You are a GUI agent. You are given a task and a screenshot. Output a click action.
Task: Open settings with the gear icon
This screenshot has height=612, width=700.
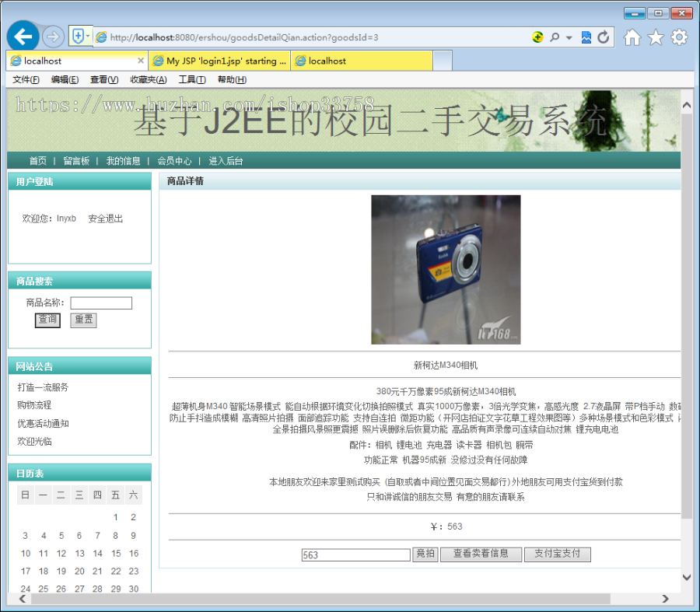point(678,37)
